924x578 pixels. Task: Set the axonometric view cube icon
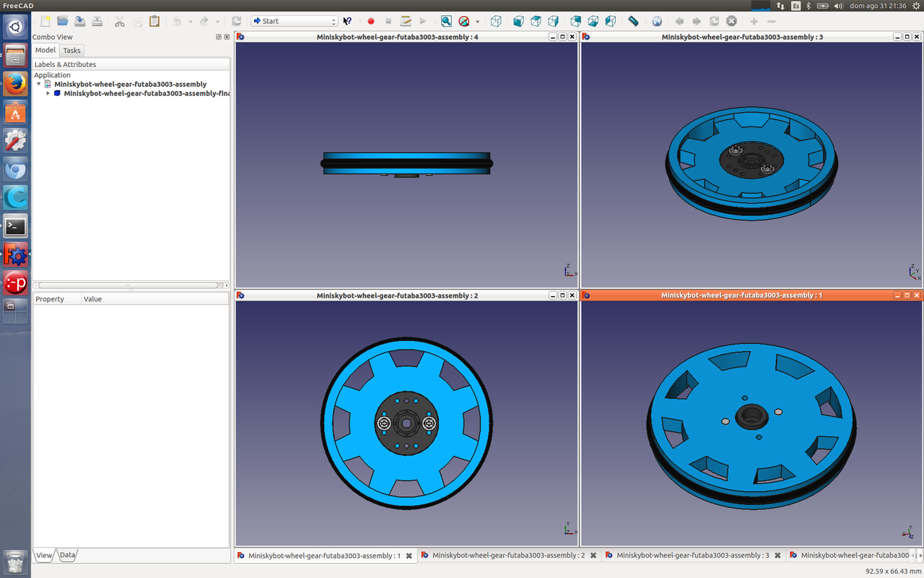[496, 21]
